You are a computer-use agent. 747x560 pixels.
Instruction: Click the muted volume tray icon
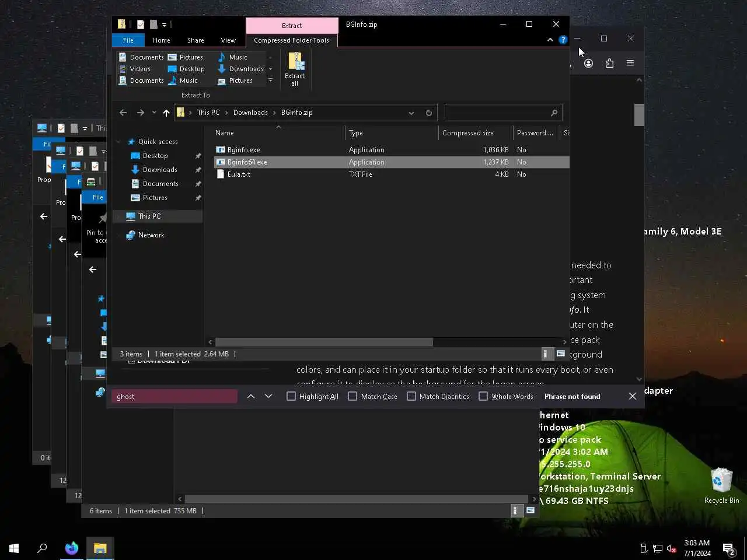[671, 548]
